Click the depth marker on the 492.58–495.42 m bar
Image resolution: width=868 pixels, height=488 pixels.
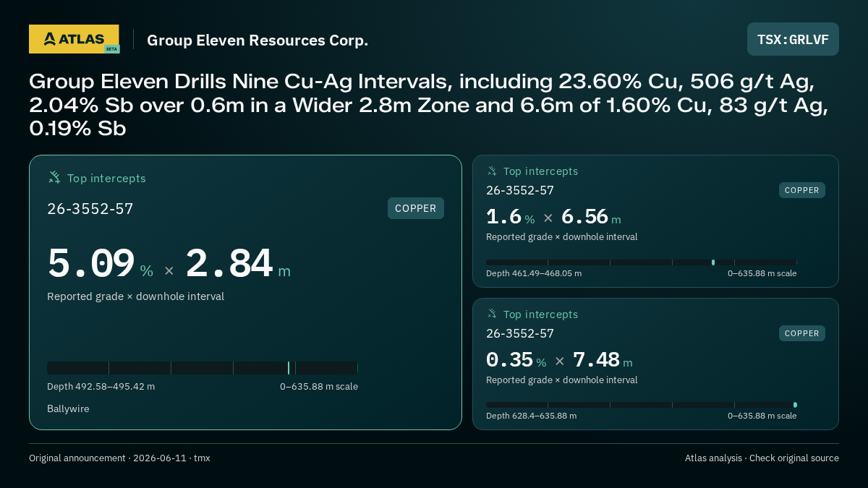(x=289, y=368)
